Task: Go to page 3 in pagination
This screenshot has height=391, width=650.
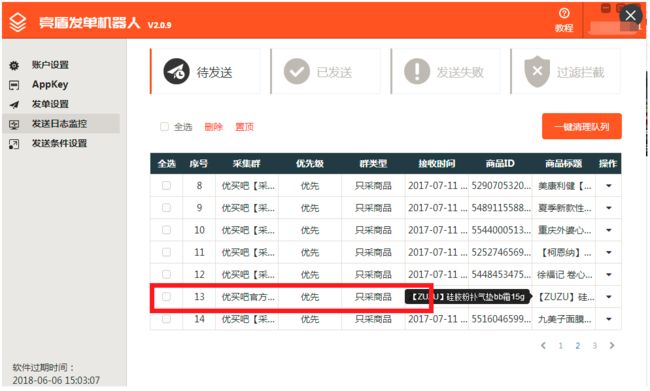Action: 594,345
